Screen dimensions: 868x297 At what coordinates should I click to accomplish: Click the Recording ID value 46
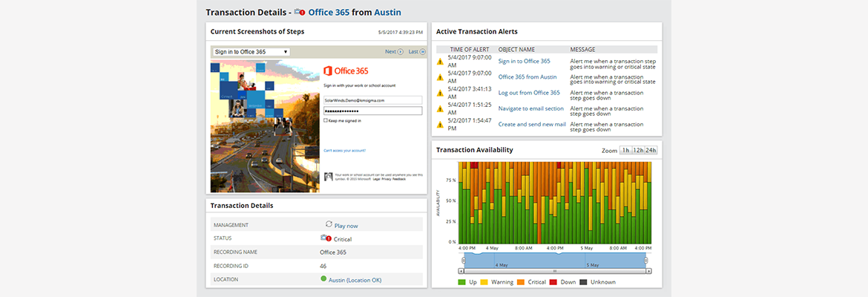(x=323, y=266)
